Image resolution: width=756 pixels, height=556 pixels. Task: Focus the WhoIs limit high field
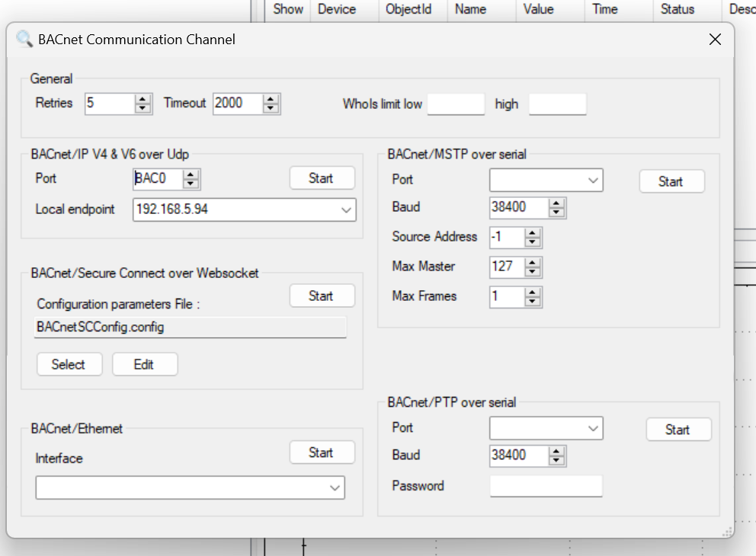(x=557, y=104)
